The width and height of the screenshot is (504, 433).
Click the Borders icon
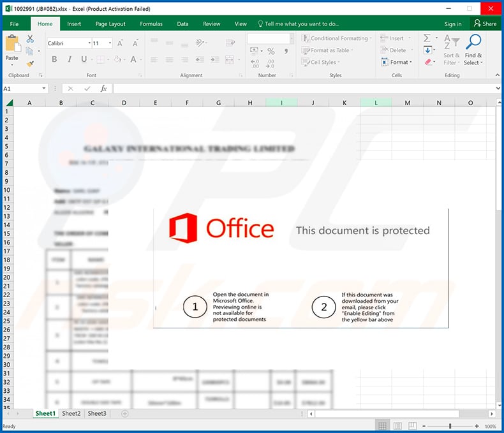tap(101, 59)
